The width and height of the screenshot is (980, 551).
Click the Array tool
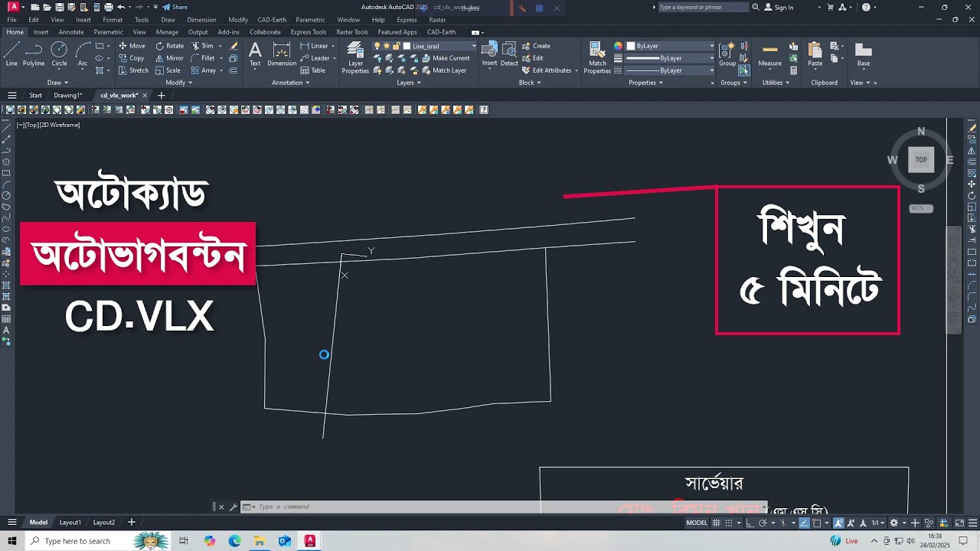[204, 70]
